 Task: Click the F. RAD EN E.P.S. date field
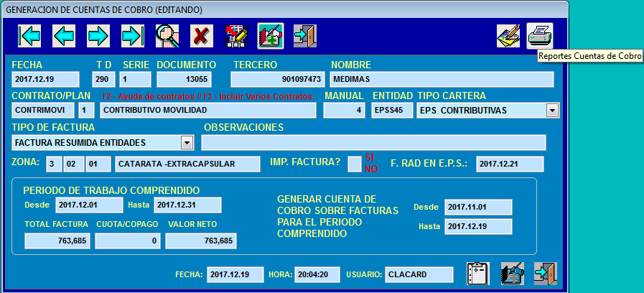pyautogui.click(x=510, y=164)
